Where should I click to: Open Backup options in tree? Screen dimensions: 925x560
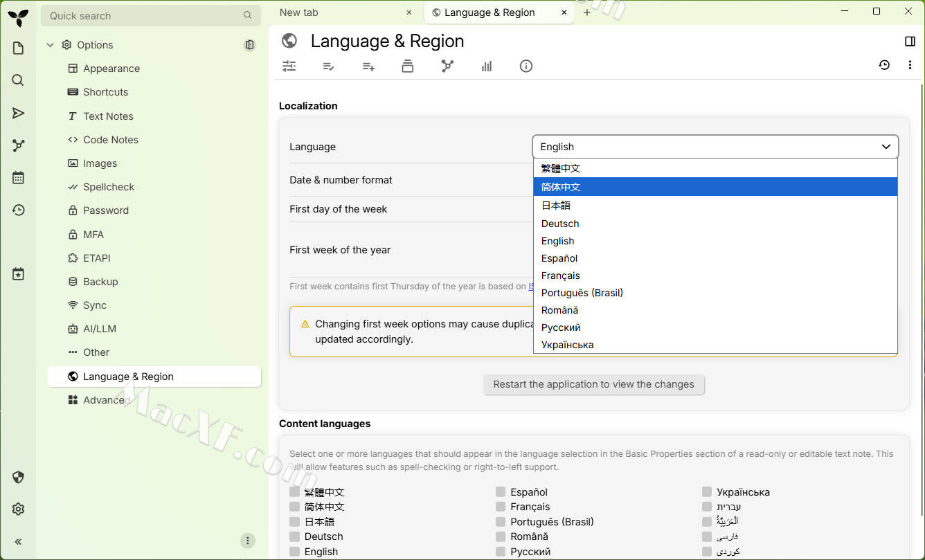coord(155,282)
